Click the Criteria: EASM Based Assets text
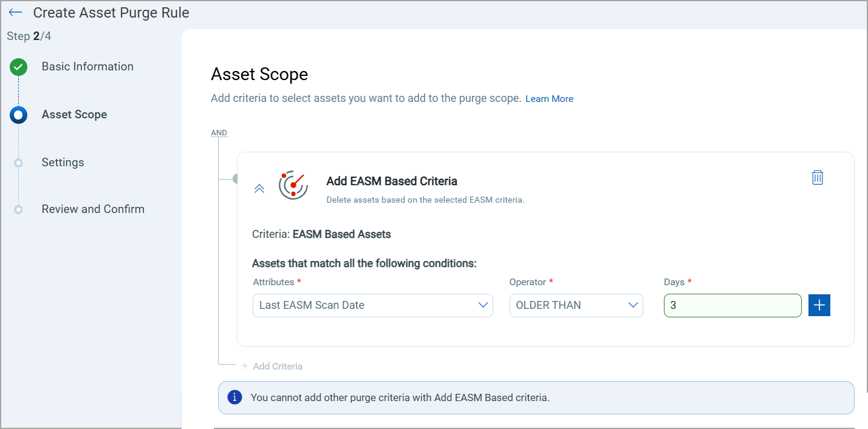868x429 pixels. pyautogui.click(x=321, y=234)
